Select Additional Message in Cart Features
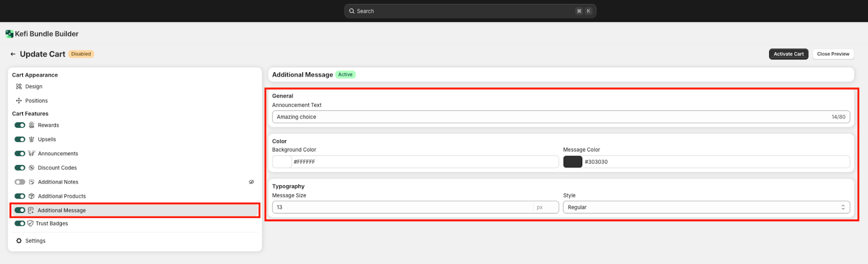Viewport: 868px width, 264px height. point(61,210)
